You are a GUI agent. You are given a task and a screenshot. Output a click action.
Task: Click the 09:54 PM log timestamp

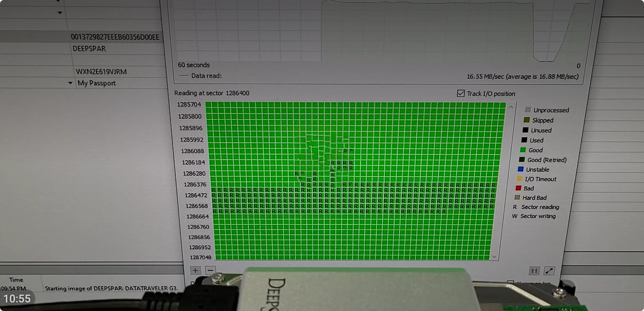coord(13,289)
